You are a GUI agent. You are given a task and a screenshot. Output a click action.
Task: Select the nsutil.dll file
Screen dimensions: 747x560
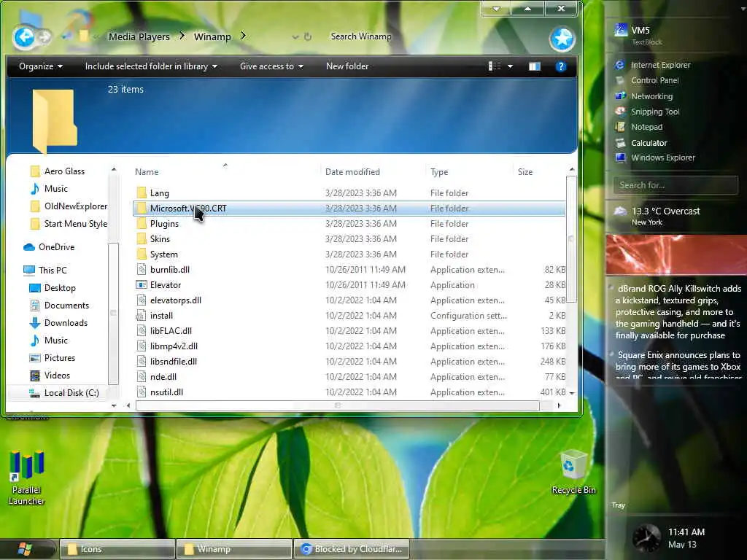[167, 392]
